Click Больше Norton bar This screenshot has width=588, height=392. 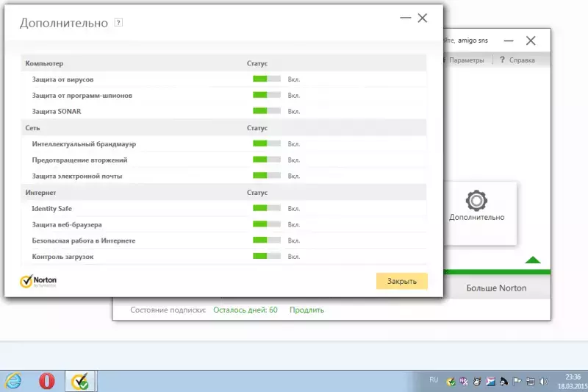497,288
